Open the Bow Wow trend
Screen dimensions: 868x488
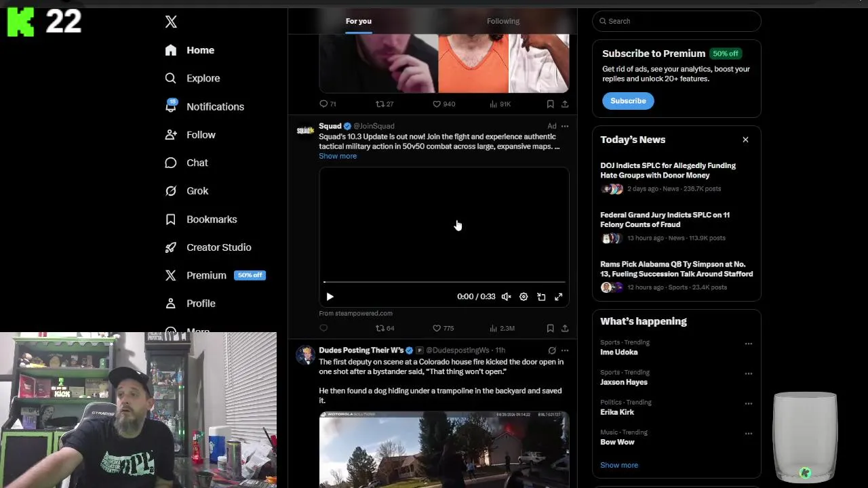617,442
